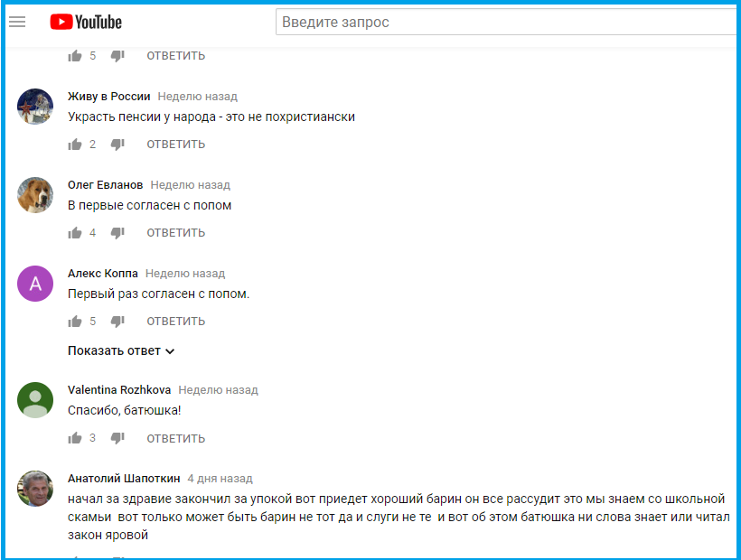Dislike Олег Евланов's comment
Viewport: 741px width, 560px height.
pyautogui.click(x=117, y=233)
